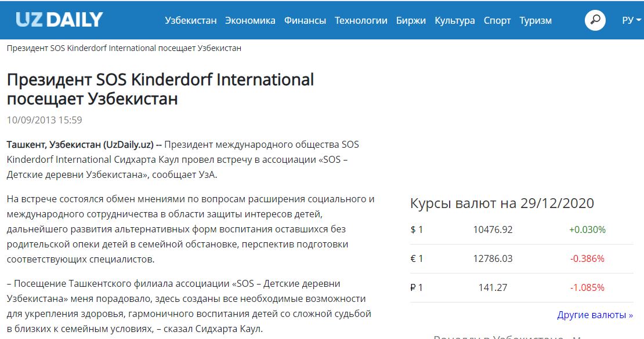Click the ruble rate value 141.27
The width and height of the screenshot is (644, 339).
click(493, 287)
